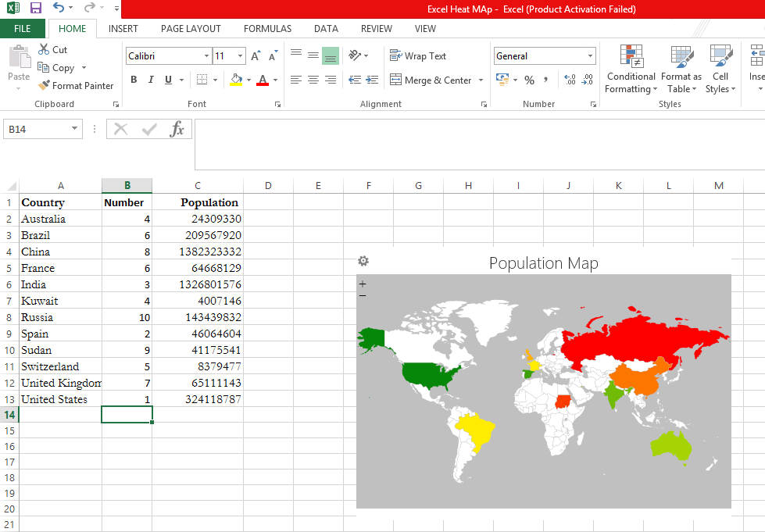This screenshot has height=532, width=765.
Task: Click the Save icon in quick access toolbar
Action: point(36,8)
